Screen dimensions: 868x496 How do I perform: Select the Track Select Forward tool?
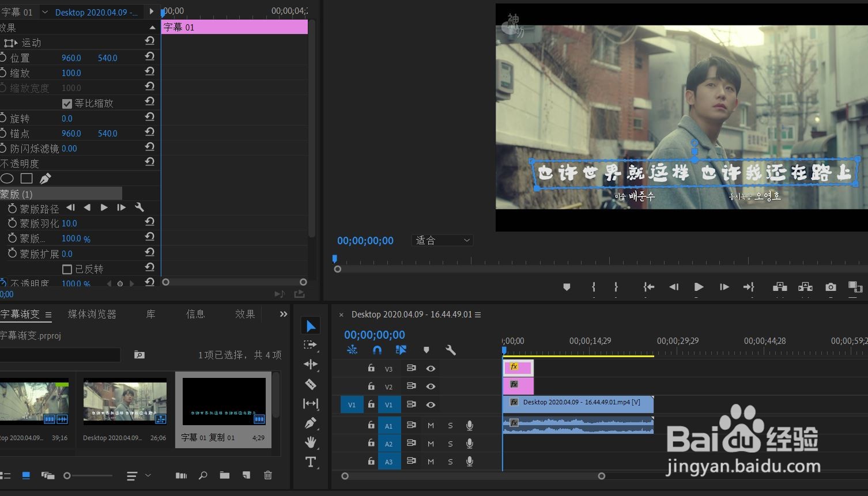(x=311, y=344)
